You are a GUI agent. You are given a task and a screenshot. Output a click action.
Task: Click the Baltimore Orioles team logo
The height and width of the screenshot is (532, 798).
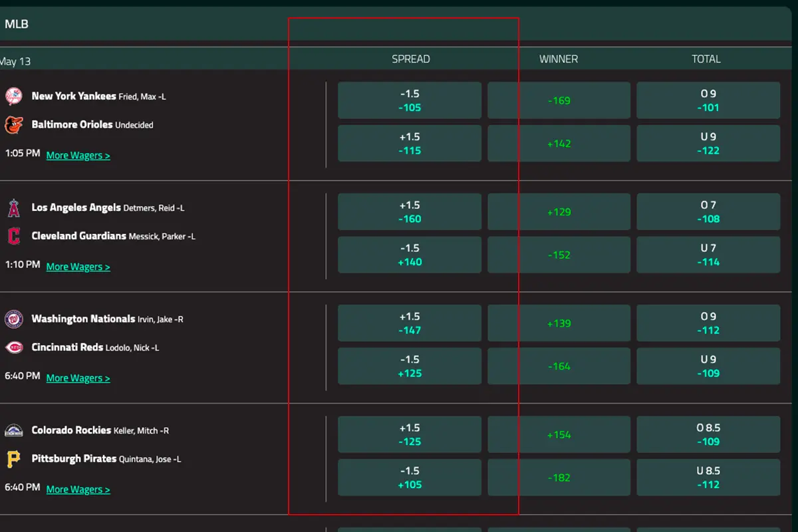point(13,124)
